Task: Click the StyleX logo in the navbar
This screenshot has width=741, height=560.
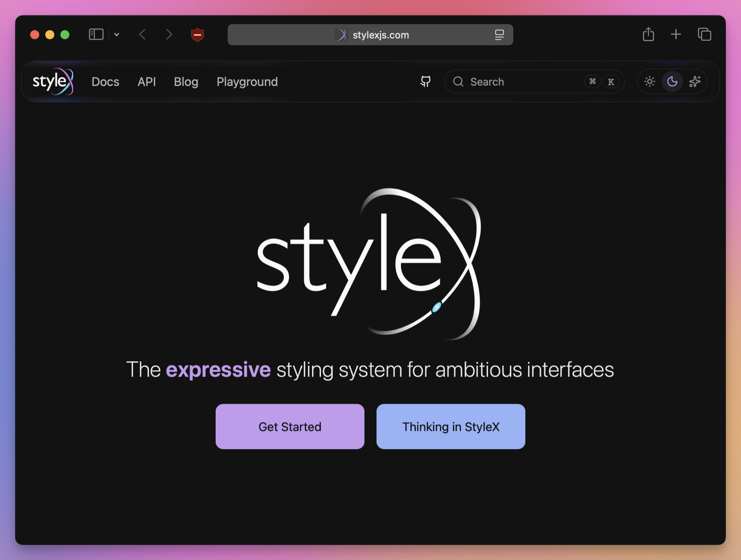Action: (x=53, y=82)
